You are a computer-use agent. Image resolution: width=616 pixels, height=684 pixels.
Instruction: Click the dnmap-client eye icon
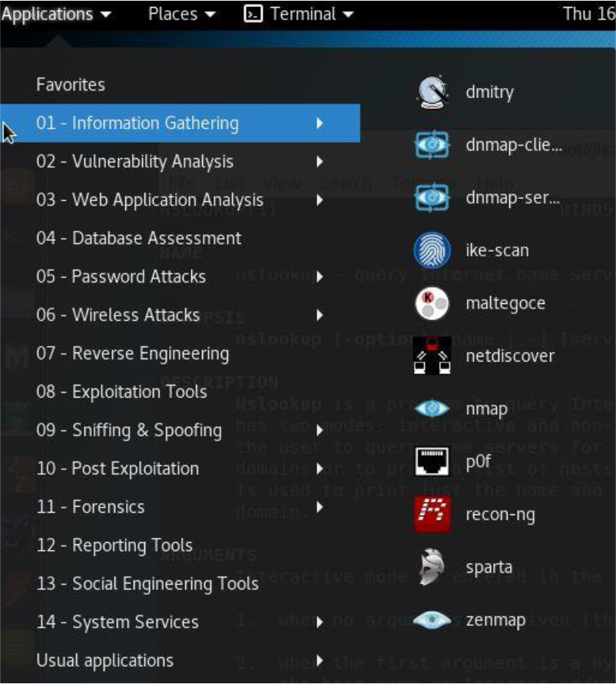pos(432,145)
